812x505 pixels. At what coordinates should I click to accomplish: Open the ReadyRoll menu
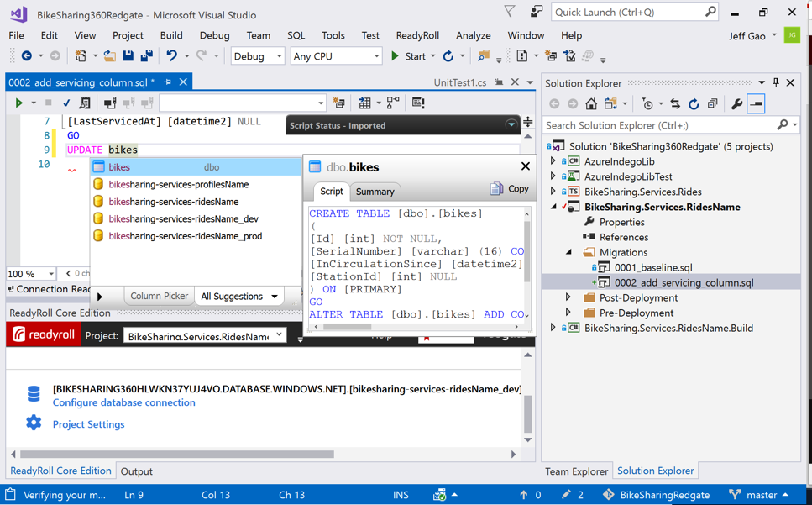click(x=417, y=35)
